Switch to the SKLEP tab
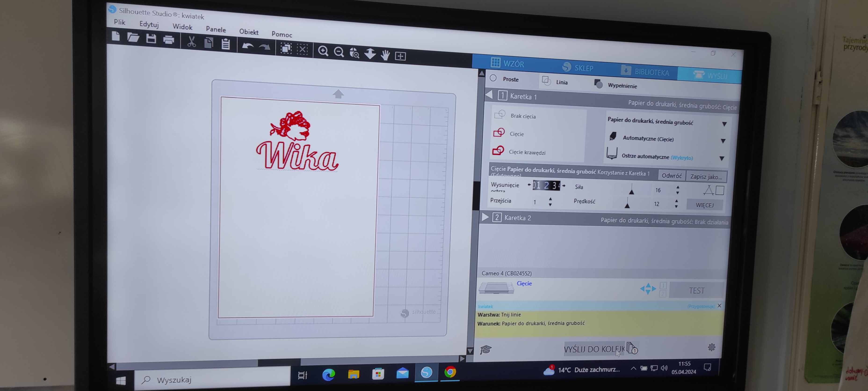Screen dimensions: 868x391 [578, 67]
